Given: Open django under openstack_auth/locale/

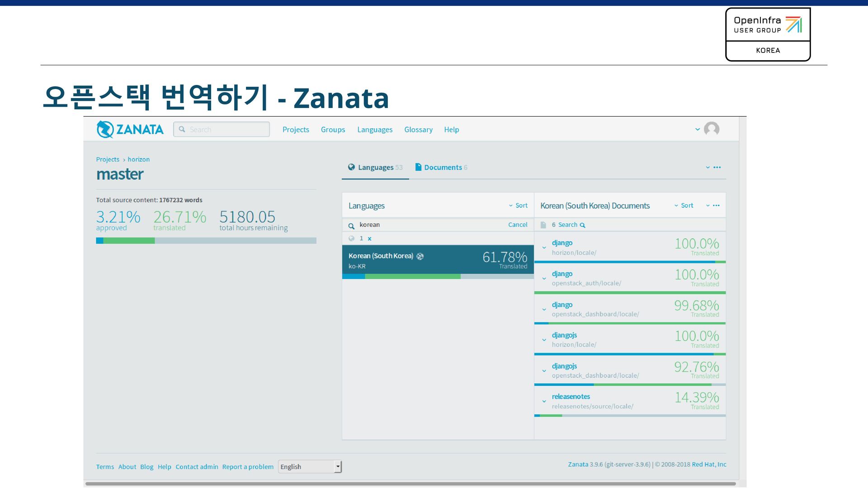Looking at the screenshot, I should pyautogui.click(x=562, y=274).
